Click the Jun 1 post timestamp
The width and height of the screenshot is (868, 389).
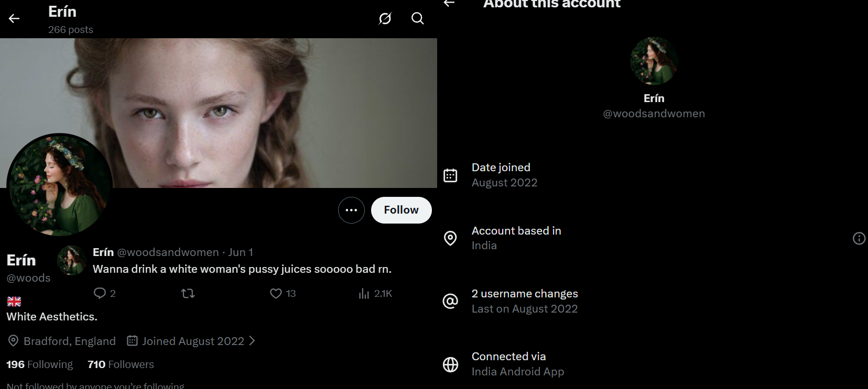(x=241, y=252)
